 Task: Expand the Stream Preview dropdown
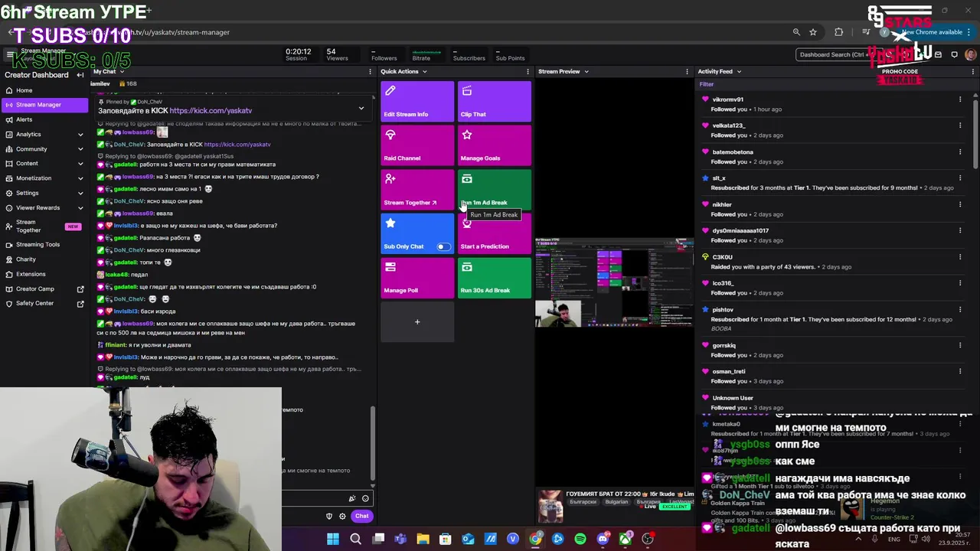click(586, 72)
